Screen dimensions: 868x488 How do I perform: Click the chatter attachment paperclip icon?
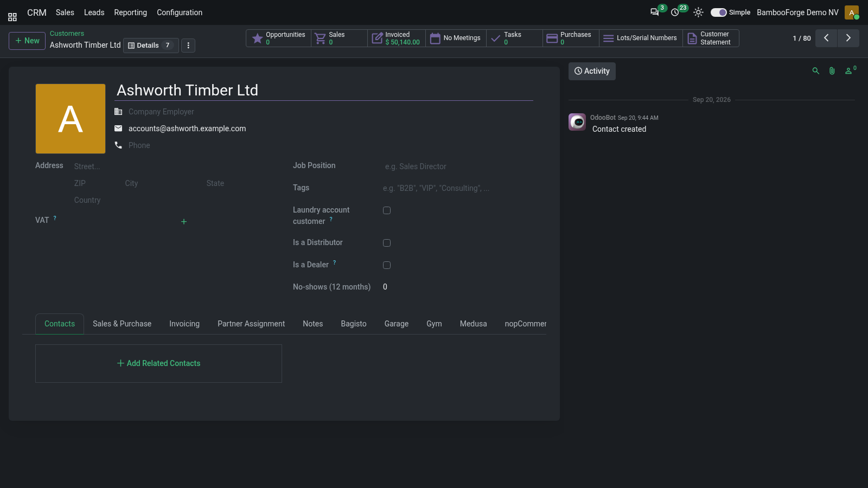click(832, 71)
